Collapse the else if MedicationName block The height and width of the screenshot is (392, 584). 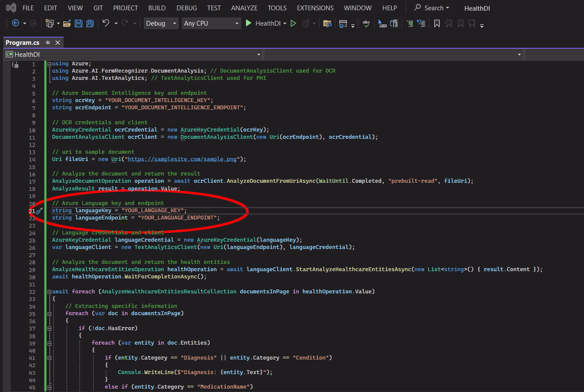tap(50, 387)
